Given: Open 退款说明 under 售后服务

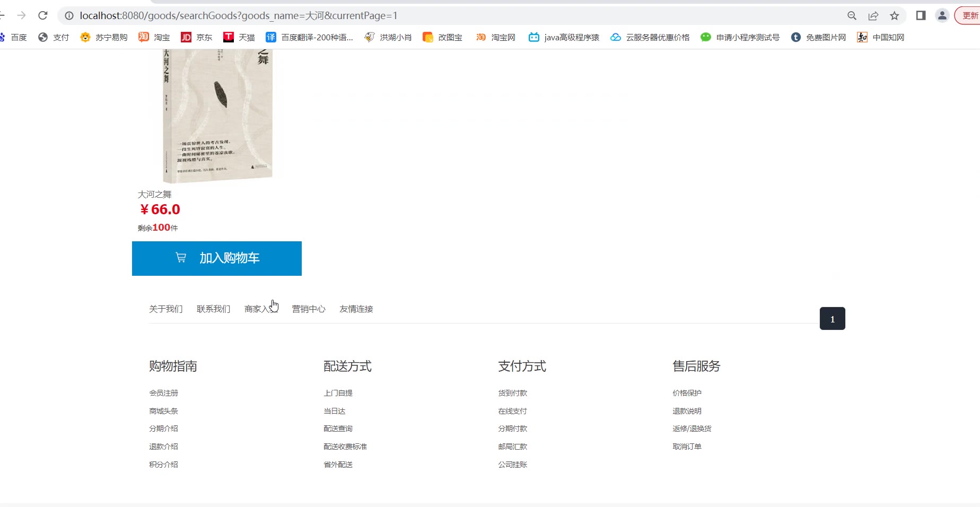Looking at the screenshot, I should click(x=687, y=411).
